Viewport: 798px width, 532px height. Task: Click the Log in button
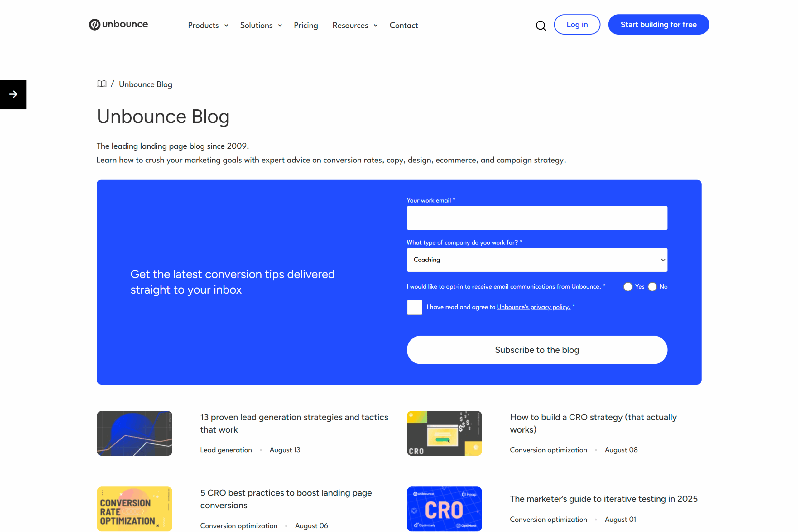pyautogui.click(x=577, y=24)
